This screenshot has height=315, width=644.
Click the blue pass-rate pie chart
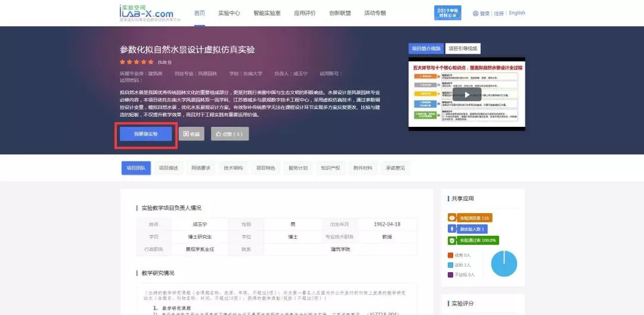(504, 264)
